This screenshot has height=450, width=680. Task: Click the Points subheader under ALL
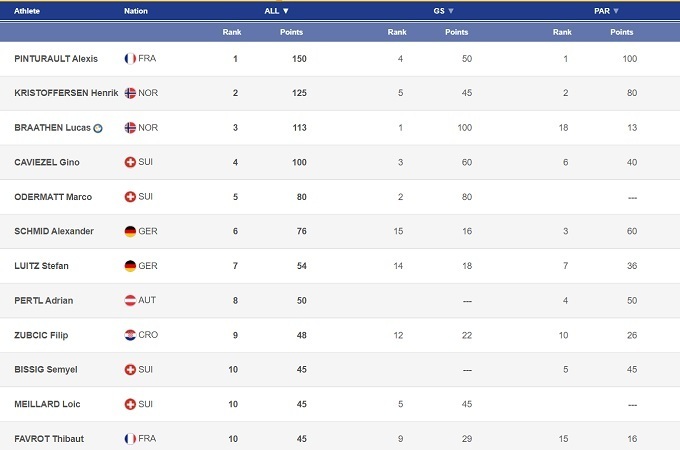point(291,32)
